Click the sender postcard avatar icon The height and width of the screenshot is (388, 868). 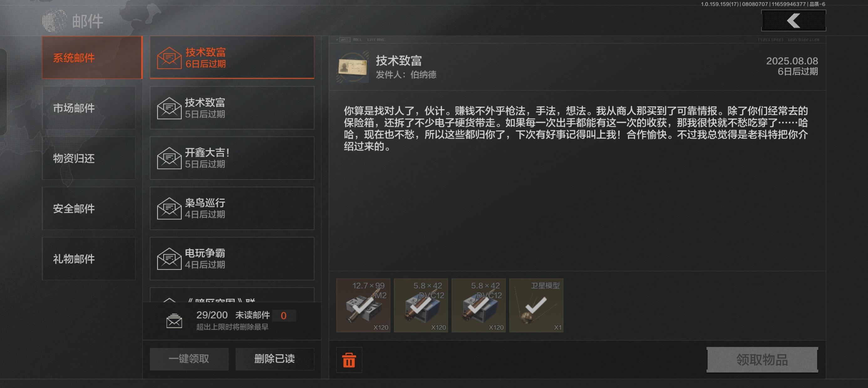pos(353,67)
